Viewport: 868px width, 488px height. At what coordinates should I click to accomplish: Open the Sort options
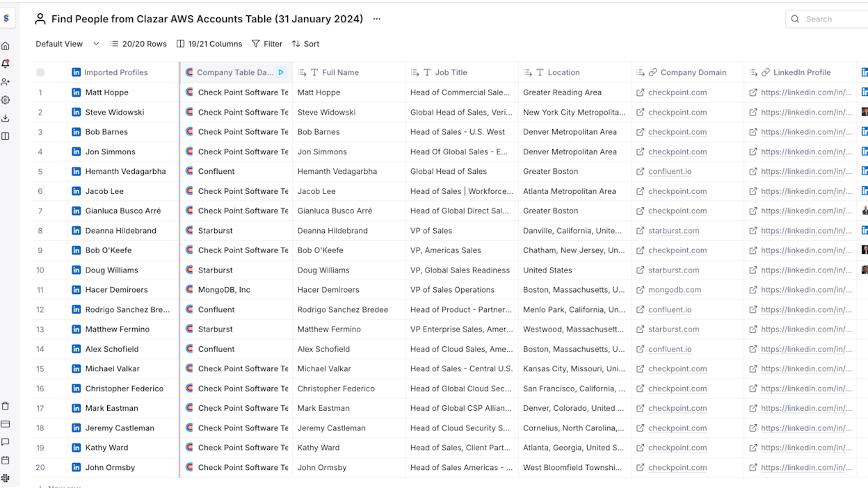click(x=305, y=44)
